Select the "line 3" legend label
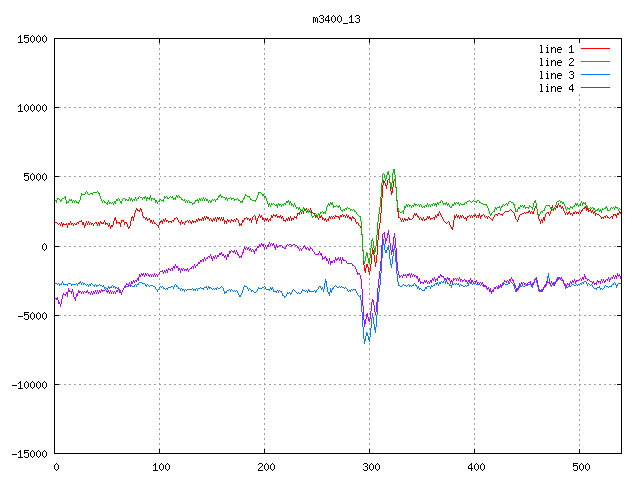640x480 pixels. (557, 75)
